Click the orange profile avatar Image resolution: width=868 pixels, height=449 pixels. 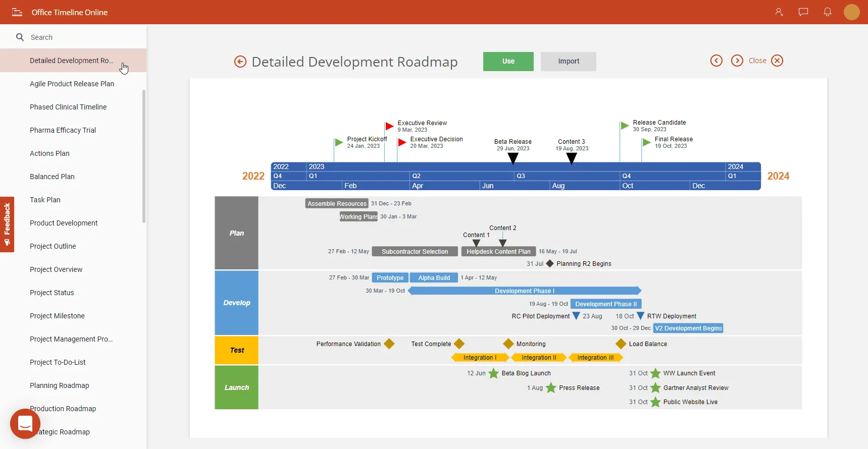click(x=851, y=12)
